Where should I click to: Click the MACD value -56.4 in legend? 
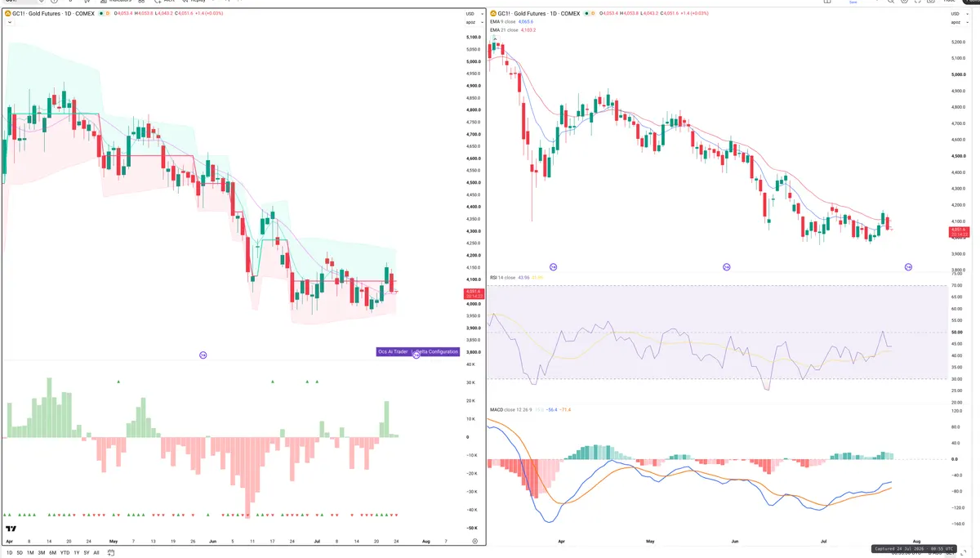pos(551,409)
